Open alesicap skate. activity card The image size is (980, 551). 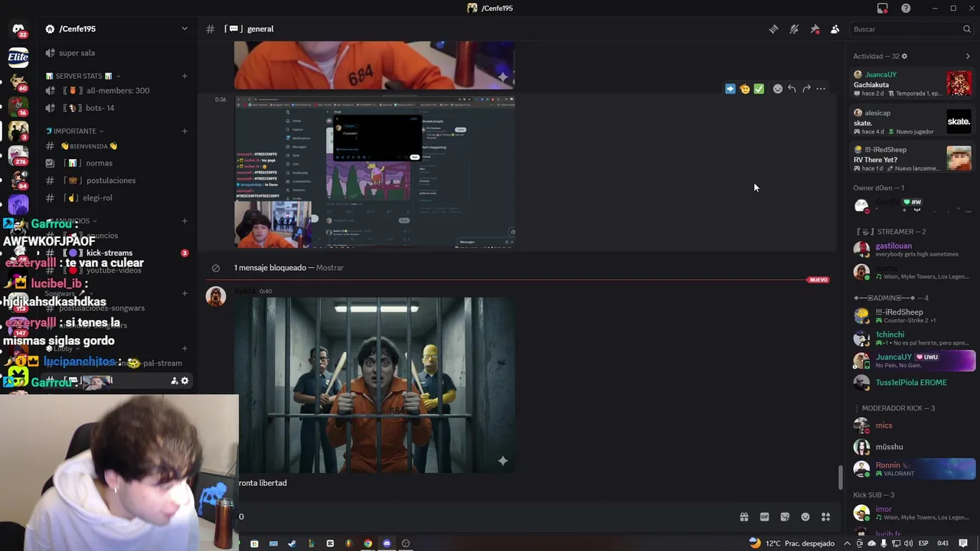coord(913,122)
